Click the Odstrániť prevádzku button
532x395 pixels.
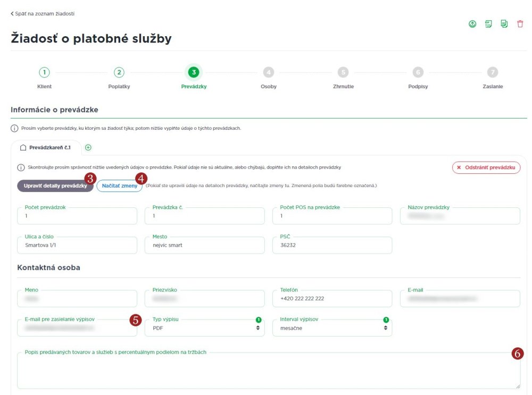tap(486, 167)
